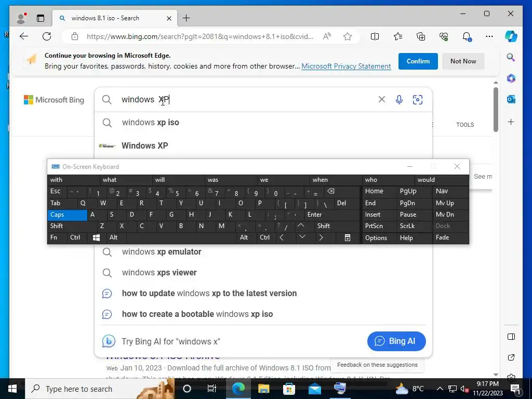Open File Explorer from the taskbar
532x399 pixels.
coord(263,389)
